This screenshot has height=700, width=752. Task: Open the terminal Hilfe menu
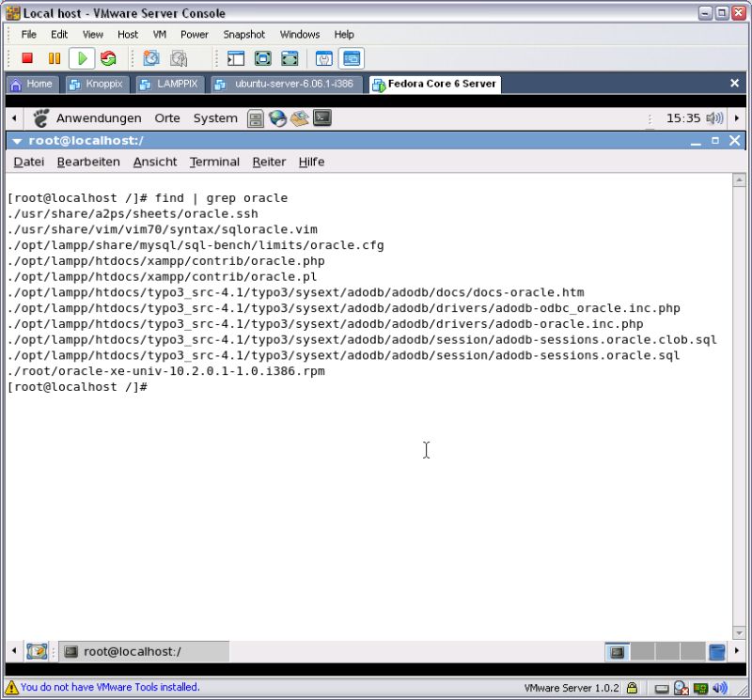[x=311, y=162]
